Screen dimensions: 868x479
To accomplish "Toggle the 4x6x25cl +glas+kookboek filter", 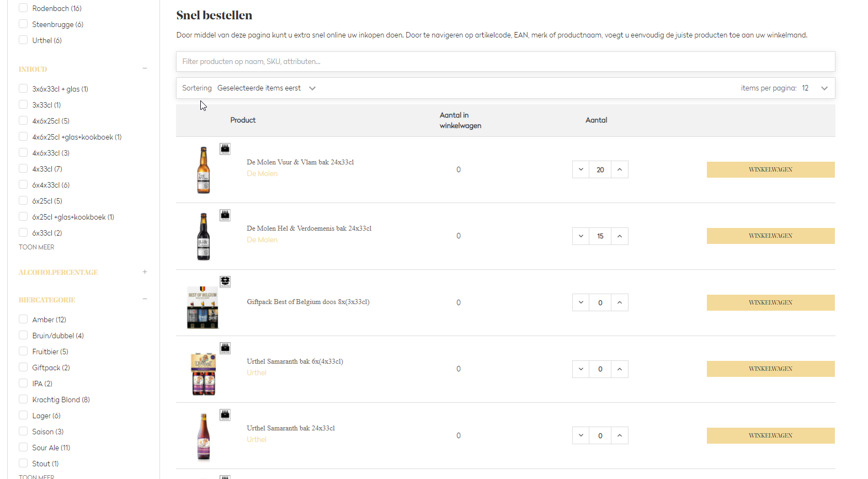I will point(23,136).
